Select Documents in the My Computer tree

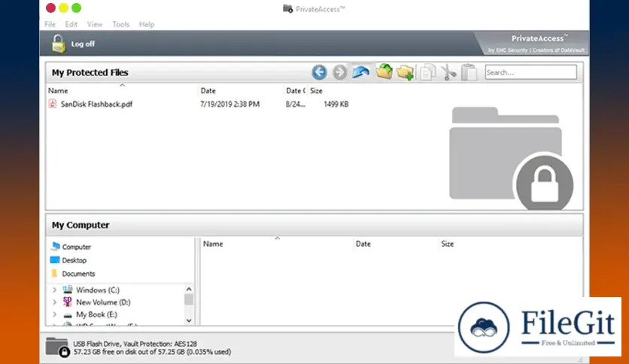tap(78, 274)
